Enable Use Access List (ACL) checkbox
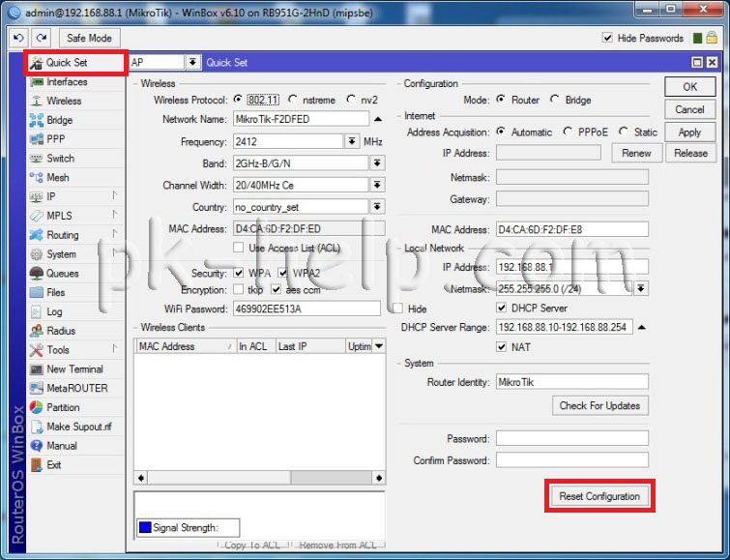This screenshot has width=730, height=560. tap(239, 248)
